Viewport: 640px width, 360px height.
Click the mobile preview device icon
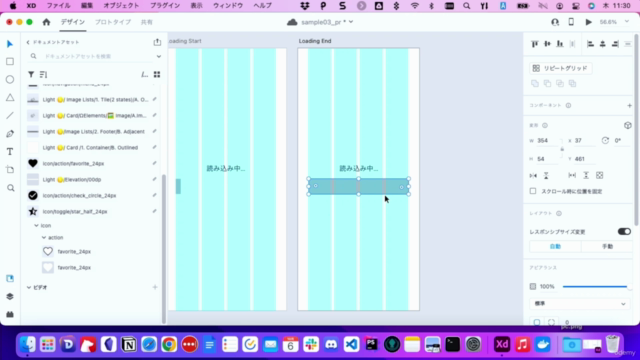pos(571,22)
